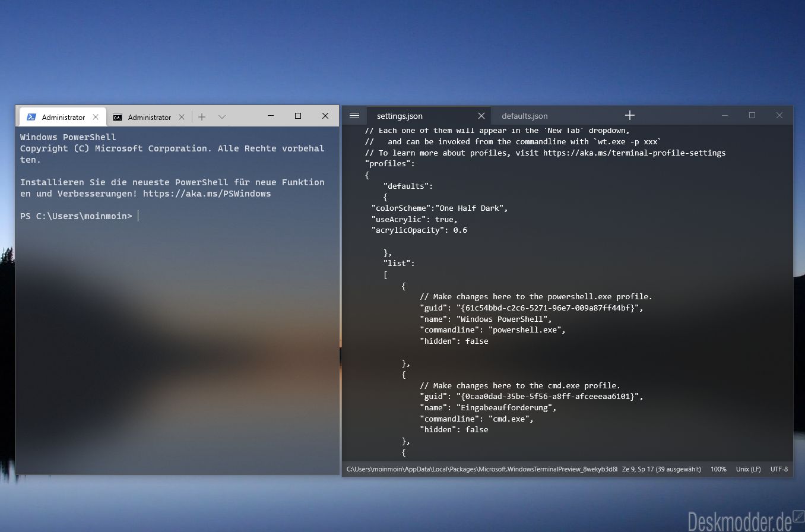This screenshot has width=805, height=532.
Task: Minimize the Windows Terminal window
Action: 271,116
